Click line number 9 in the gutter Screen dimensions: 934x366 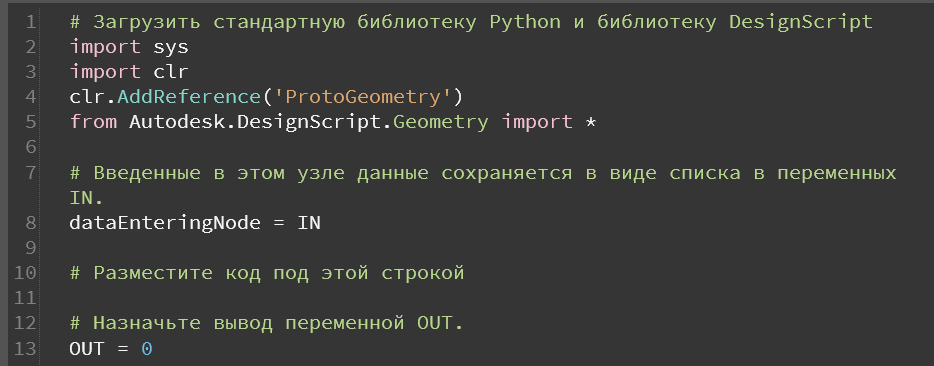(31, 247)
